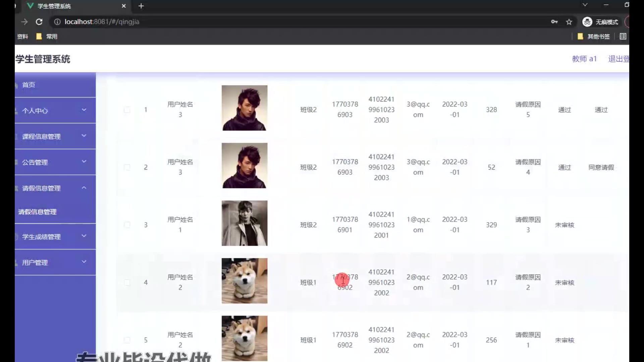Viewport: 644px width, 362px height.
Task: Open the saved passwords key icon
Action: point(554,22)
